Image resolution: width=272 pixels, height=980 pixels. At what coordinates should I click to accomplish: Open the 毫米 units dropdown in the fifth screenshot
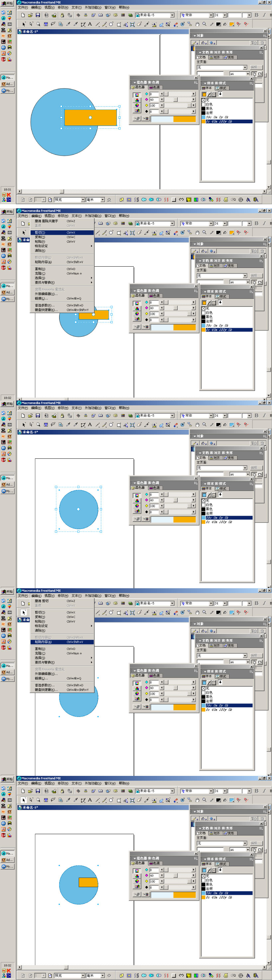coord(103,976)
